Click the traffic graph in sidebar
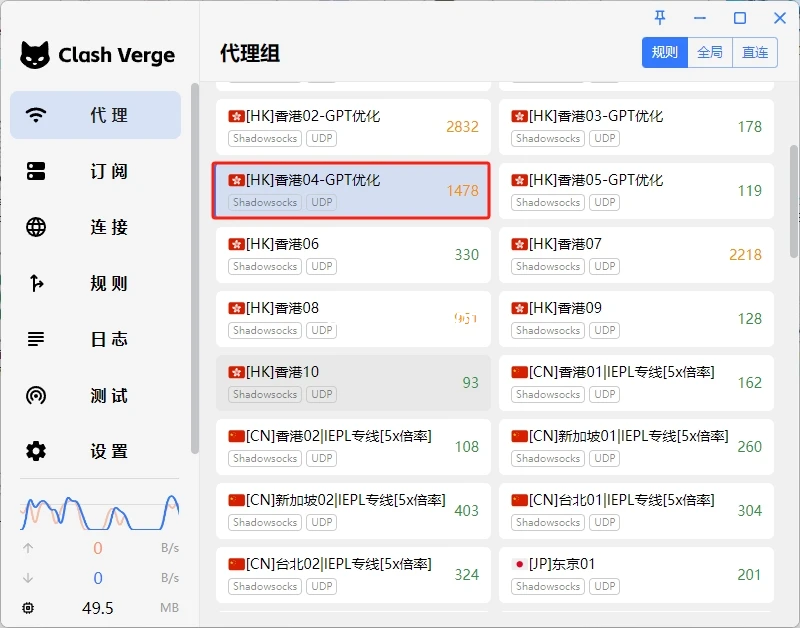This screenshot has height=628, width=800. pos(99,512)
